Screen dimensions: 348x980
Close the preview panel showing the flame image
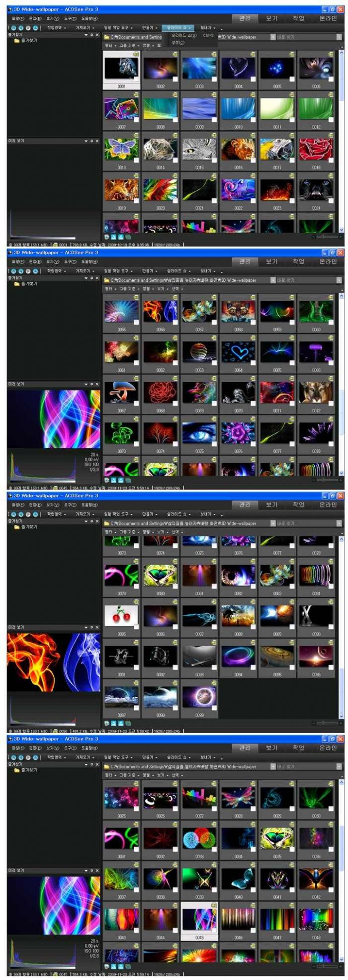click(x=97, y=628)
